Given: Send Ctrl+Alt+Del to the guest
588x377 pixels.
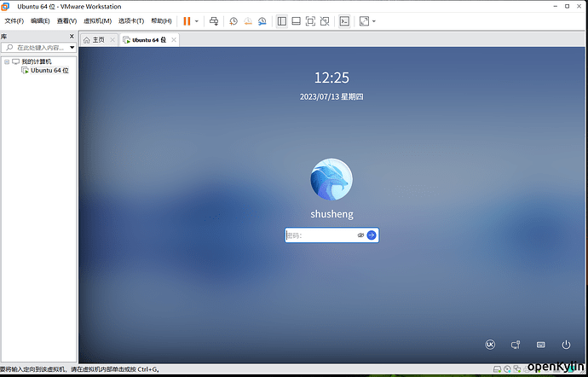Looking at the screenshot, I should click(214, 20).
